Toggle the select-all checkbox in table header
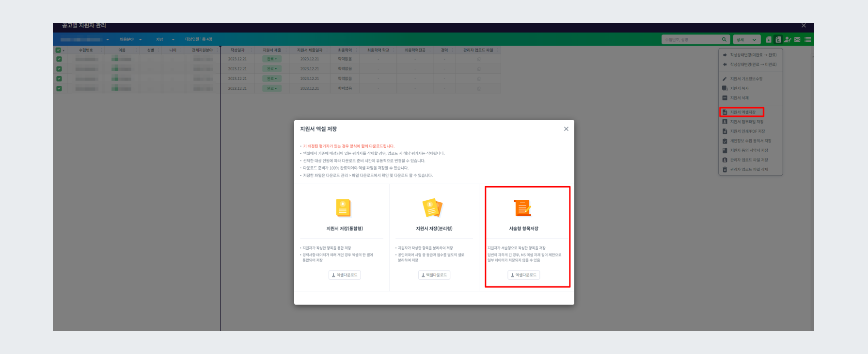868x354 pixels. pyautogui.click(x=58, y=50)
